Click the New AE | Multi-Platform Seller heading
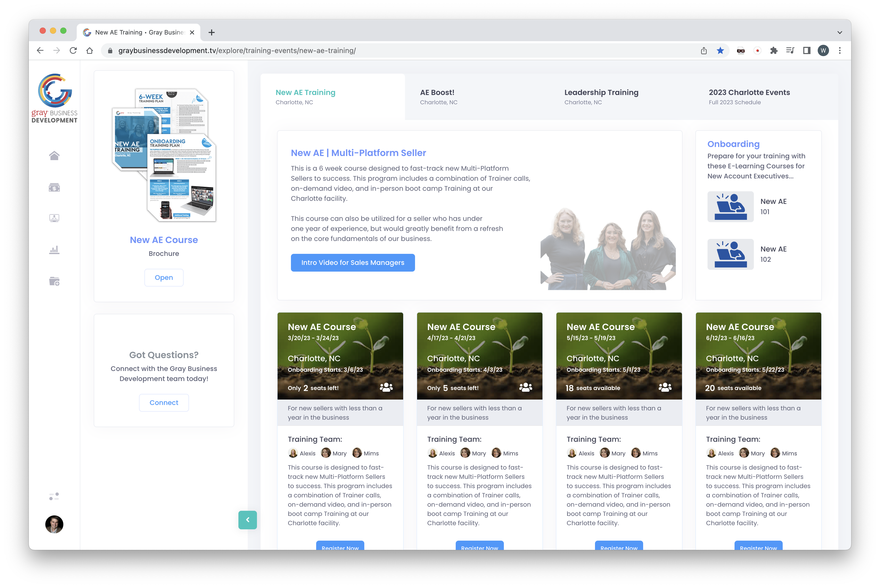 (358, 153)
